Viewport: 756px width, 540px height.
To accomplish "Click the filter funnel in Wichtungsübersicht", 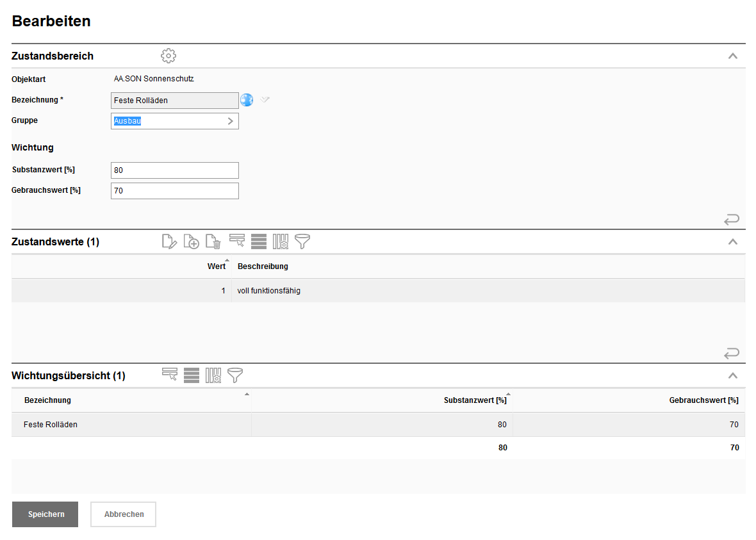I will pos(235,375).
